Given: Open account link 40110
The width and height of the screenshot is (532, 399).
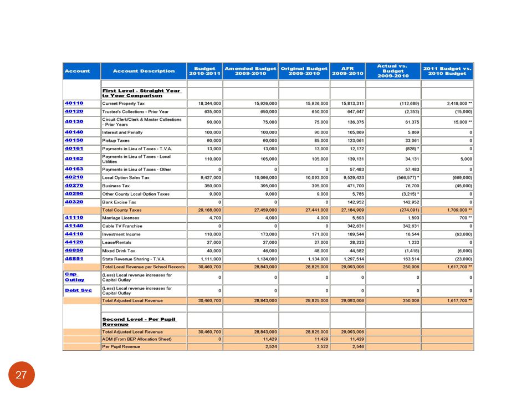Looking at the screenshot, I should point(74,103).
